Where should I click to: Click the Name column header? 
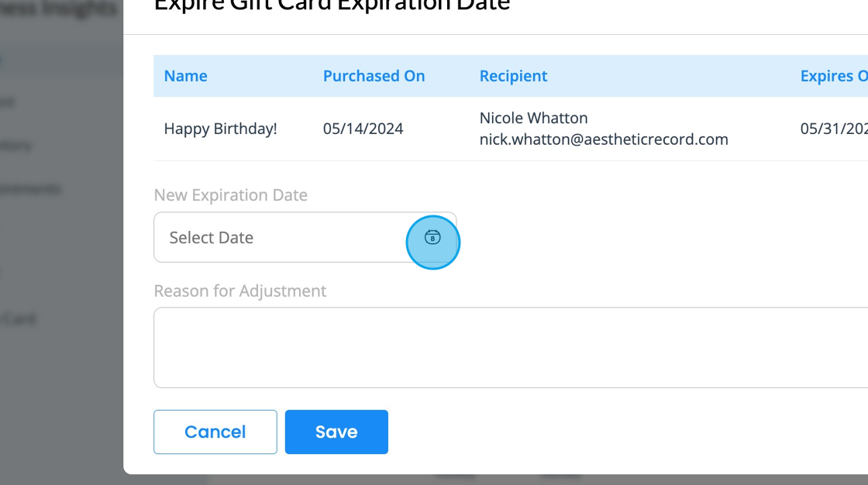pyautogui.click(x=186, y=76)
